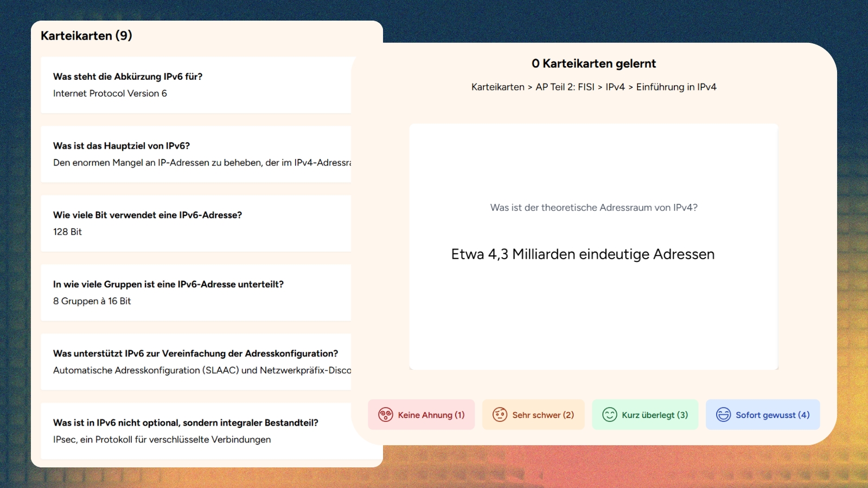Screen dimensions: 868x488
Task: Rate the card as Kurz überlegt (3)
Action: coord(645,414)
